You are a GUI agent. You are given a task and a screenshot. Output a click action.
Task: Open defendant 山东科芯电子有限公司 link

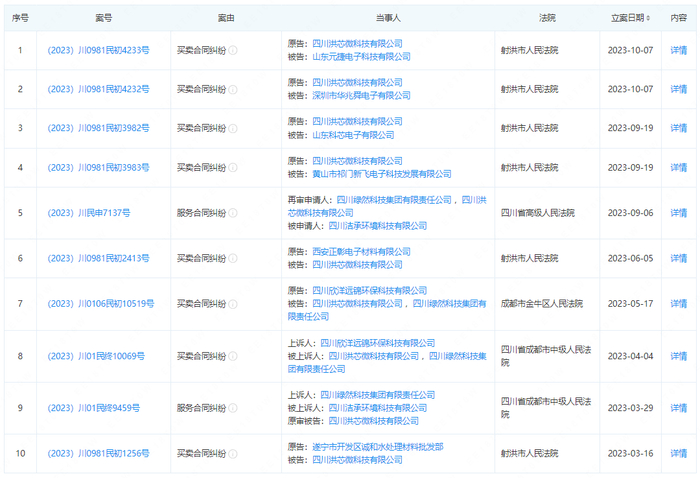[x=353, y=135]
